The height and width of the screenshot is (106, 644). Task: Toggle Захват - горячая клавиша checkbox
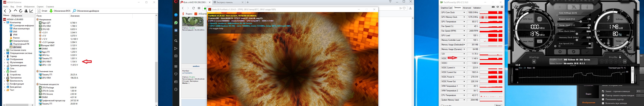click(603, 91)
